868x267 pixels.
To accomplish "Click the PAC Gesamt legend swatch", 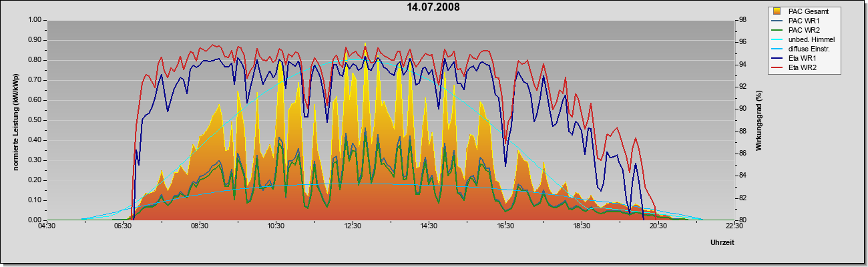I will (x=777, y=11).
